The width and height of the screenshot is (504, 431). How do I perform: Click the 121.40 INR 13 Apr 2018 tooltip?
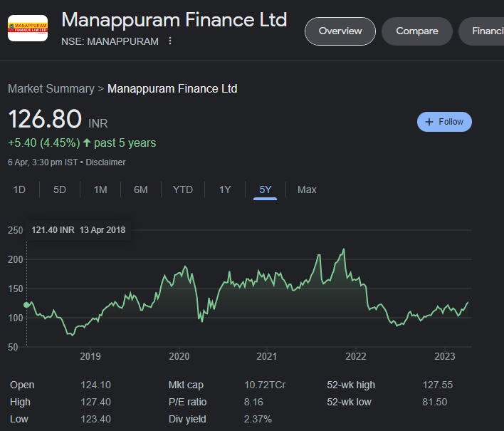tap(78, 230)
